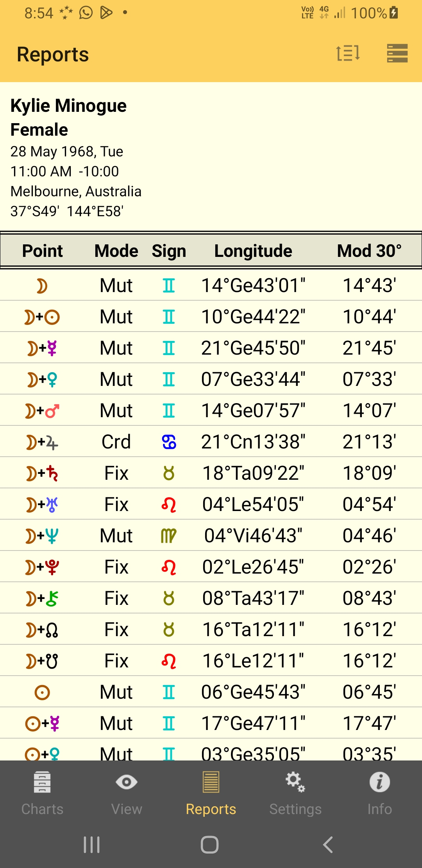
Task: Select longitude 04°Vi46'43"
Action: (253, 536)
